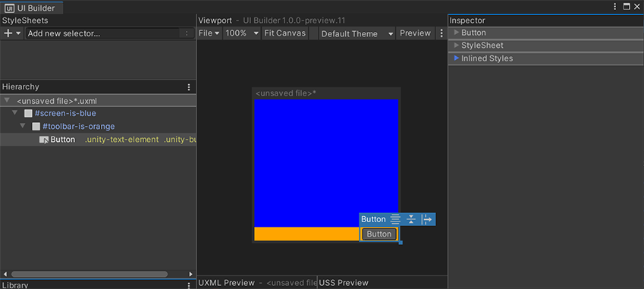Click the horizontal anchor arrow icon

pyautogui.click(x=427, y=219)
